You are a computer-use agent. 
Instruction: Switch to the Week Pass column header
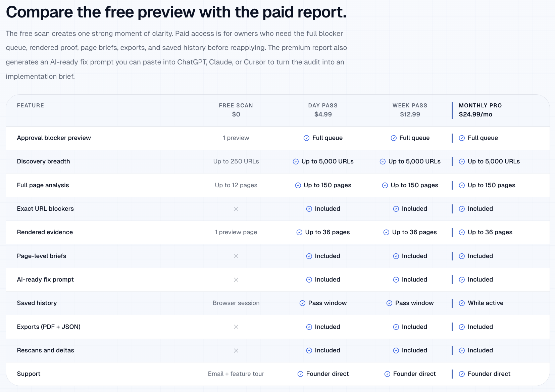pos(410,105)
